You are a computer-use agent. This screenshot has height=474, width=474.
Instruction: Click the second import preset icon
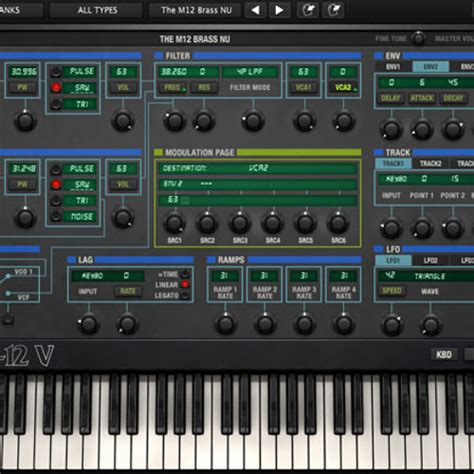click(x=333, y=10)
